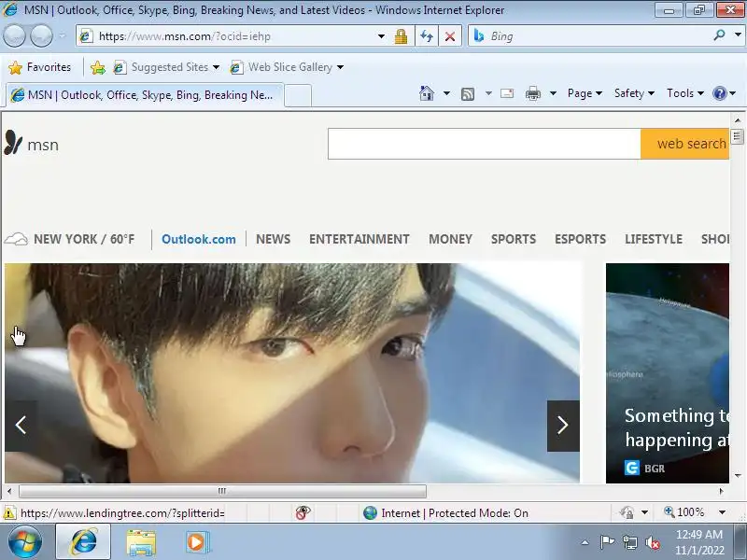Click Internet Explorer taskbar icon
The width and height of the screenshot is (747, 560).
coord(83,542)
